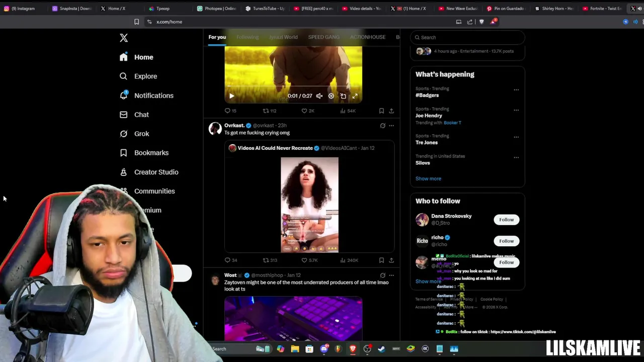The height and width of the screenshot is (362, 644).
Task: Open video settings gear on top video
Action: [x=331, y=96]
